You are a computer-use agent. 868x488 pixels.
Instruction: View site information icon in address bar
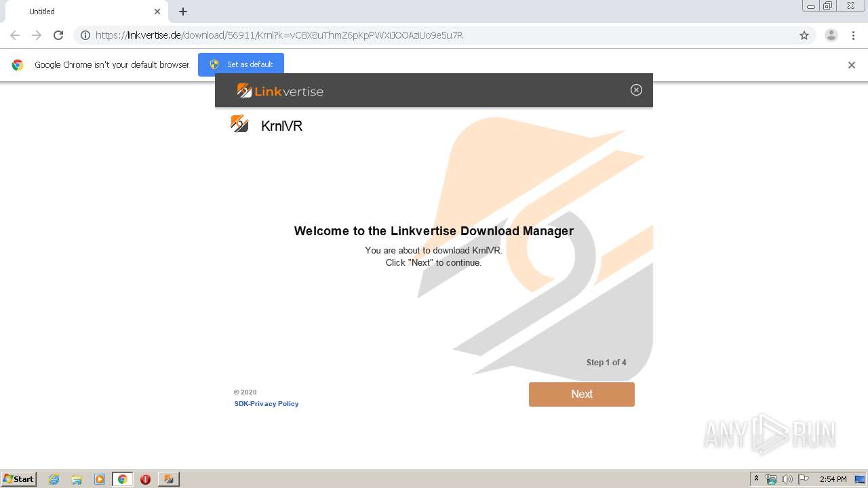(85, 35)
